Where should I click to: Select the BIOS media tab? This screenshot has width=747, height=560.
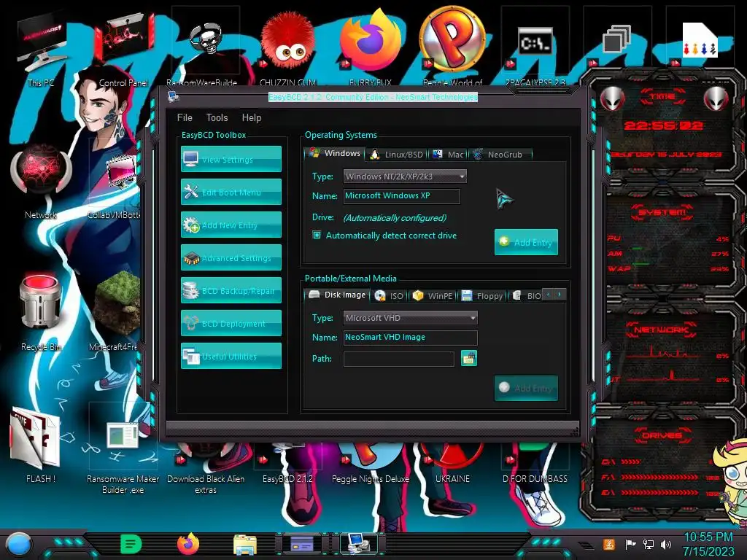pos(527,296)
